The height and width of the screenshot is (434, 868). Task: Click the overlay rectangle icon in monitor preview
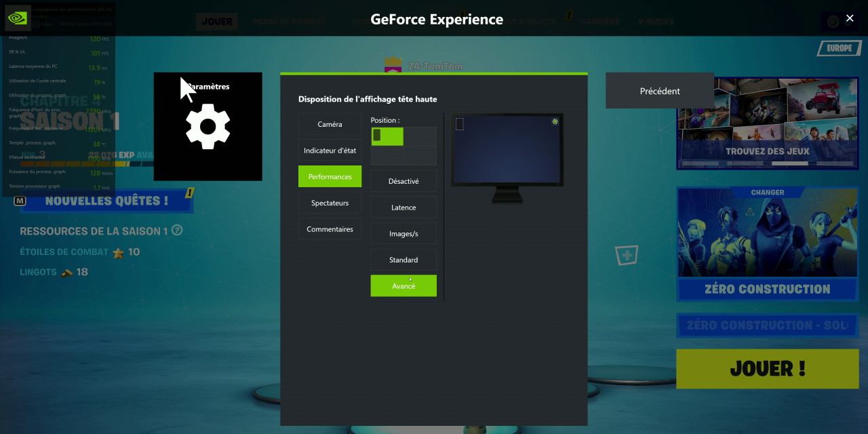pos(460,124)
